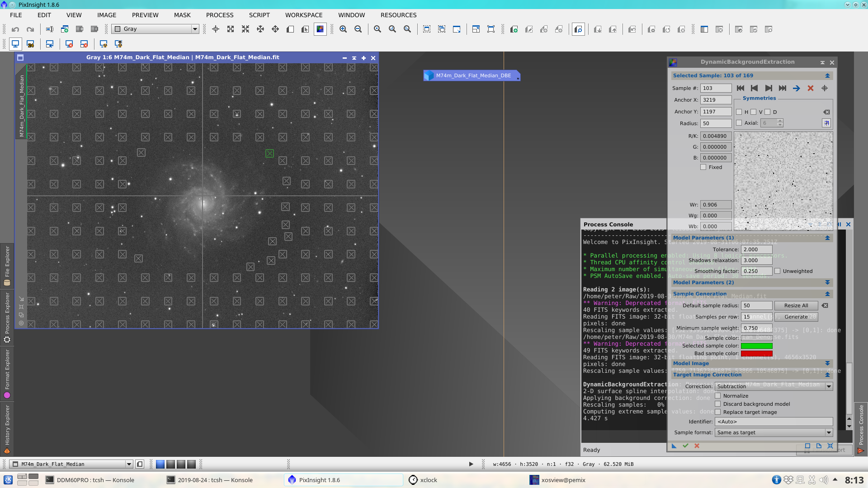868x488 pixels.
Task: Delete selected sample with red X icon
Action: click(x=811, y=88)
